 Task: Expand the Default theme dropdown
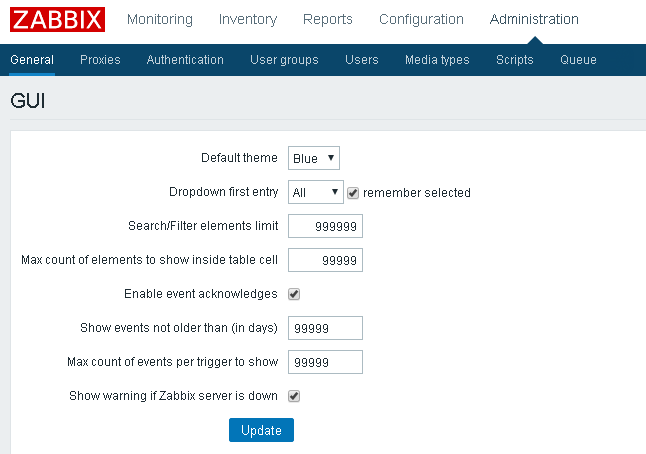click(x=314, y=158)
